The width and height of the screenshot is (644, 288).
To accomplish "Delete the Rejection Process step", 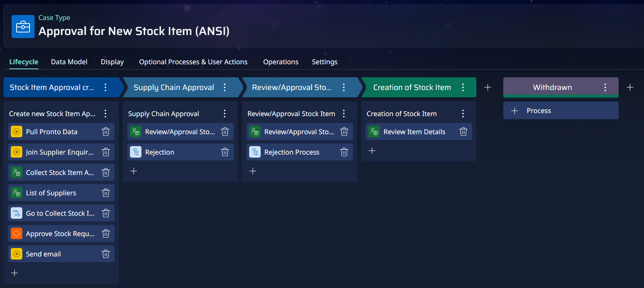I will pyautogui.click(x=344, y=152).
